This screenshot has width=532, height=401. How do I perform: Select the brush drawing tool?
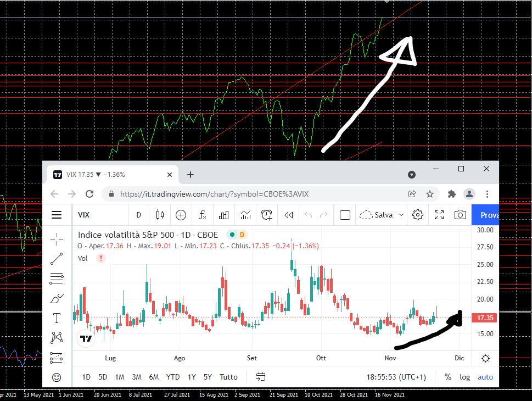click(57, 298)
